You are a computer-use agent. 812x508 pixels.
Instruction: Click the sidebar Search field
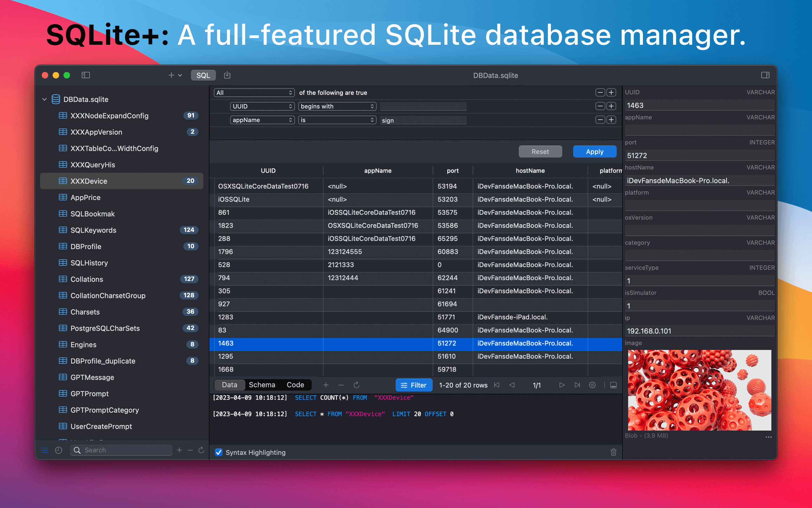[121, 450]
